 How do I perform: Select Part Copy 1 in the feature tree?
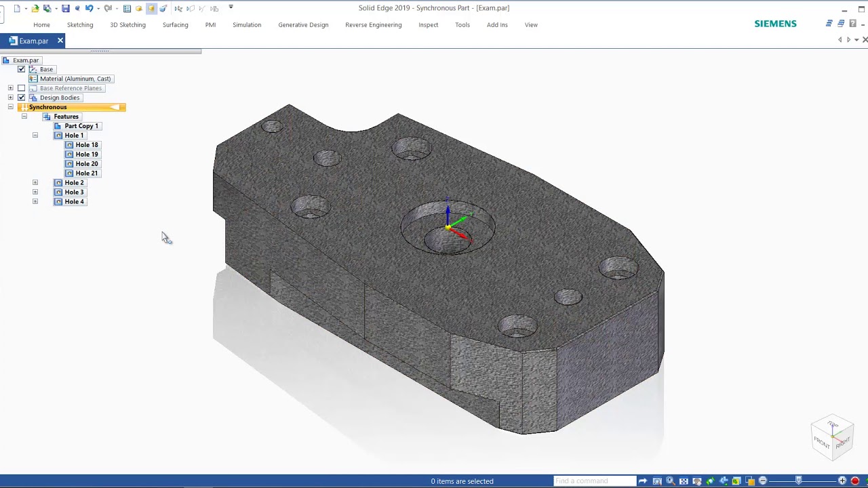pyautogui.click(x=81, y=126)
